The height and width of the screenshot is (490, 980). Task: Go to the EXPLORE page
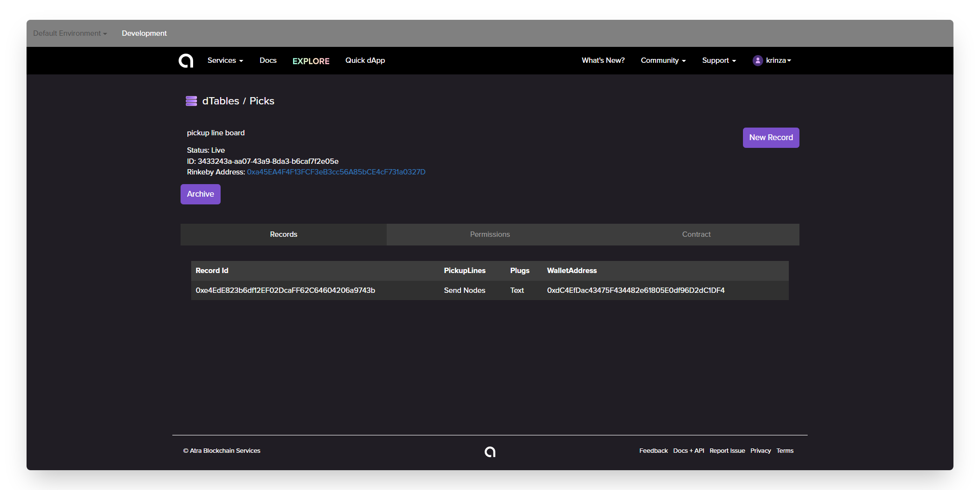(x=311, y=61)
